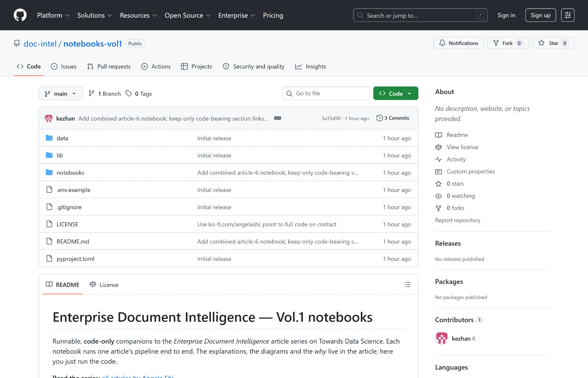
Task: Click the .env.example file icon
Action: pos(49,190)
